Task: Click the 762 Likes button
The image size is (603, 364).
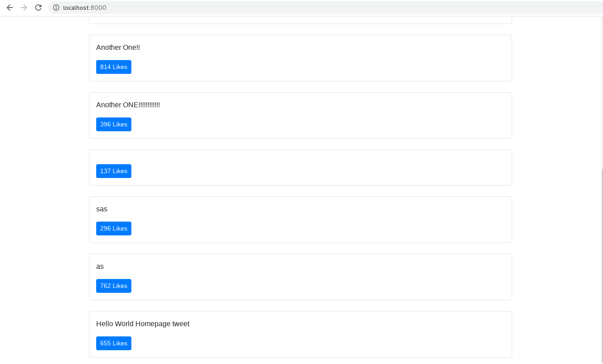Action: point(114,286)
